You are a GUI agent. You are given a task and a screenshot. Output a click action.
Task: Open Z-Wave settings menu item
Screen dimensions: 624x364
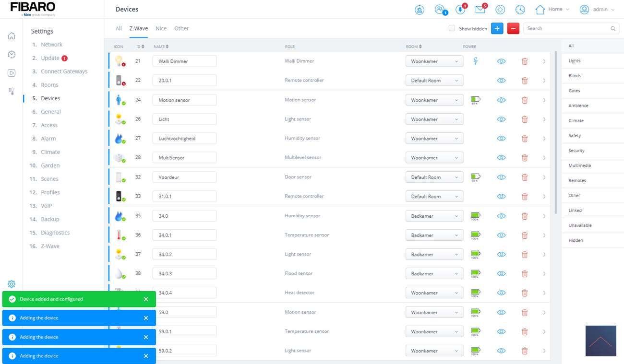coord(50,246)
